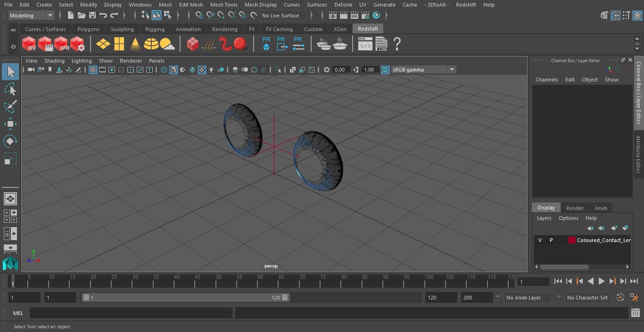Undo the last action arrow icon

click(103, 16)
